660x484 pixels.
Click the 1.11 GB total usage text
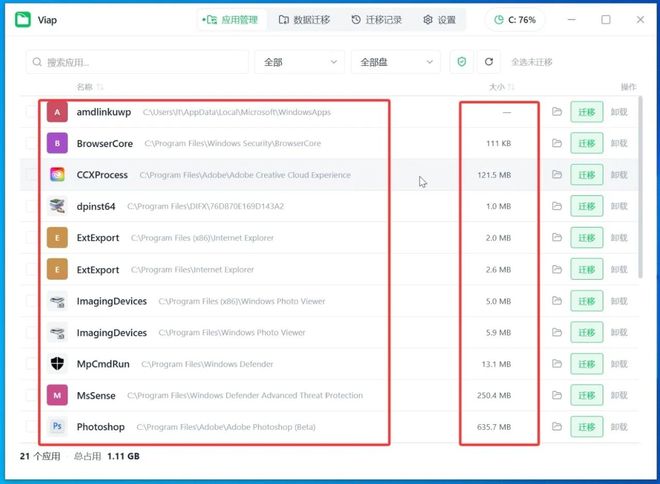(x=123, y=456)
